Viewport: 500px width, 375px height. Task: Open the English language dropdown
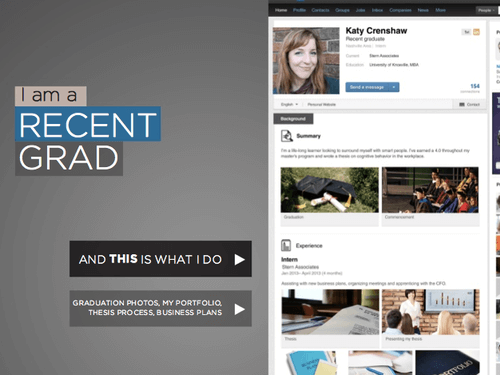[x=289, y=104]
